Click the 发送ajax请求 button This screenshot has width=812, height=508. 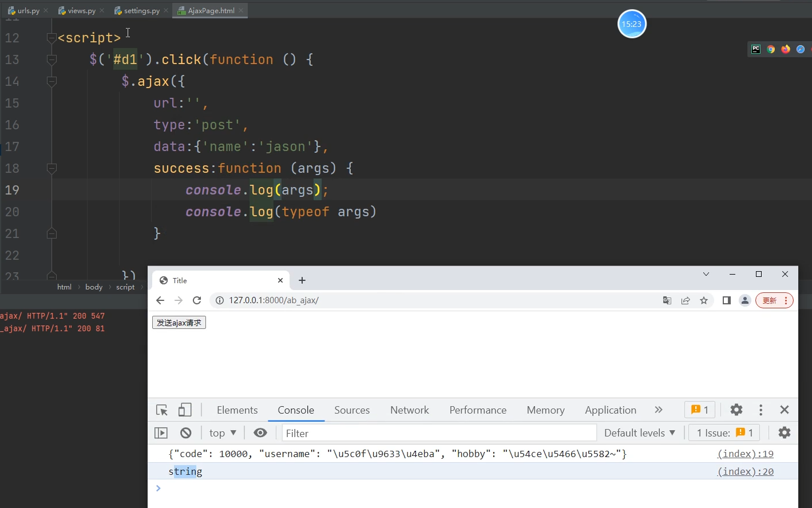[x=179, y=323]
